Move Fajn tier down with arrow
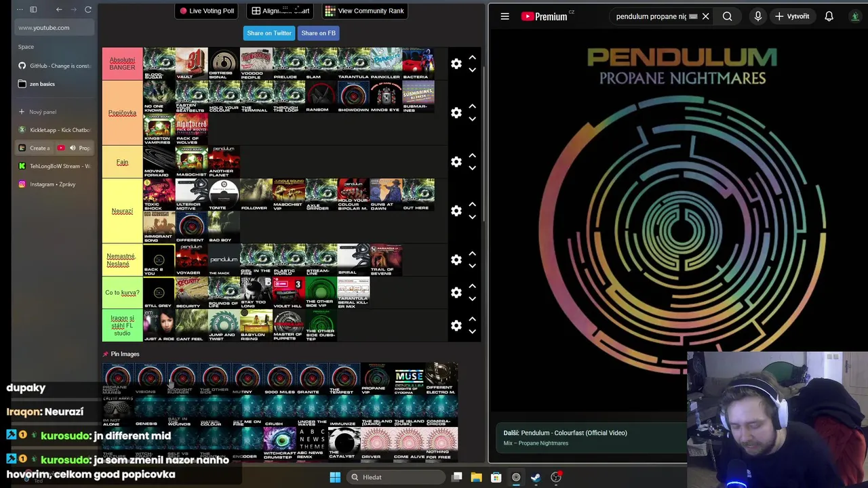The height and width of the screenshot is (488, 868). coord(473,168)
